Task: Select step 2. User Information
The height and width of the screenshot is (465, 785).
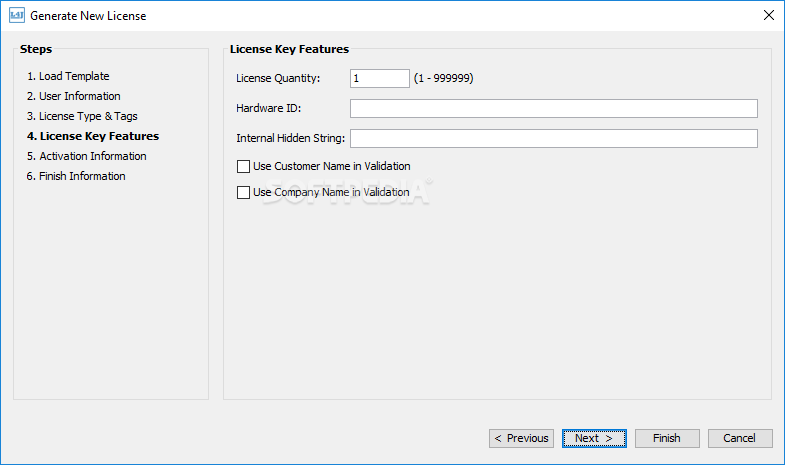Action: 74,96
